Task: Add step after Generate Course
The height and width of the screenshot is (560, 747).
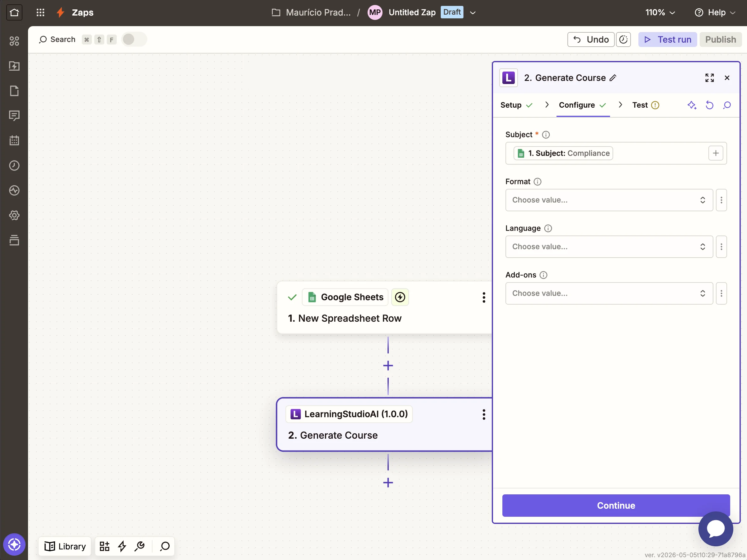Action: [388, 483]
